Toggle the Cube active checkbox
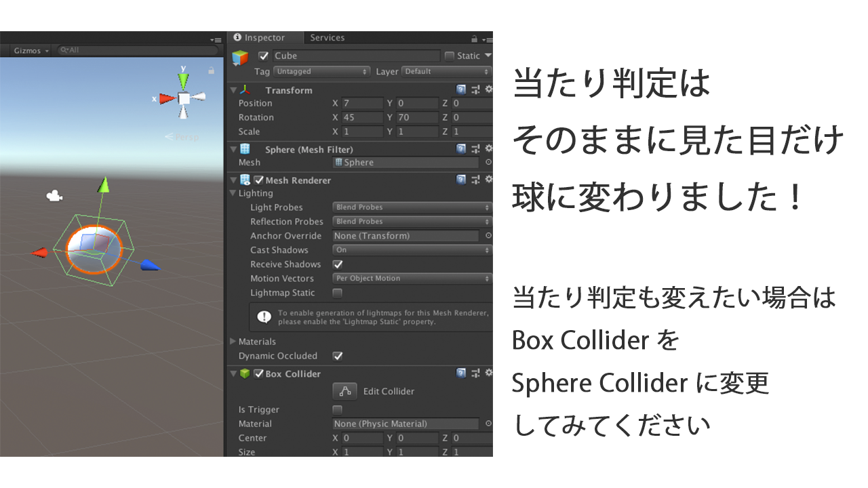 pyautogui.click(x=264, y=56)
